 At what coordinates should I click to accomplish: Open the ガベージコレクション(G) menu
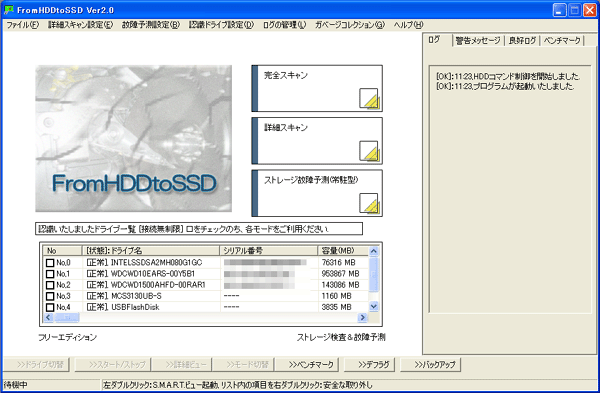[x=350, y=25]
